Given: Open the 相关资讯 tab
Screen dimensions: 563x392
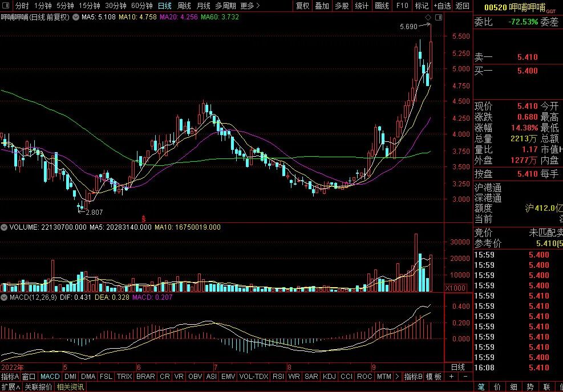Looking at the screenshot, I should (70, 387).
